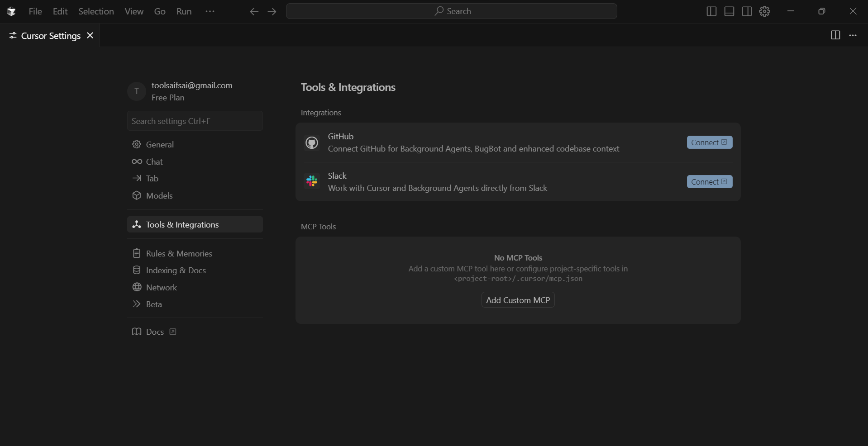Click the account avatar T
The image size is (868, 446).
[x=136, y=91]
